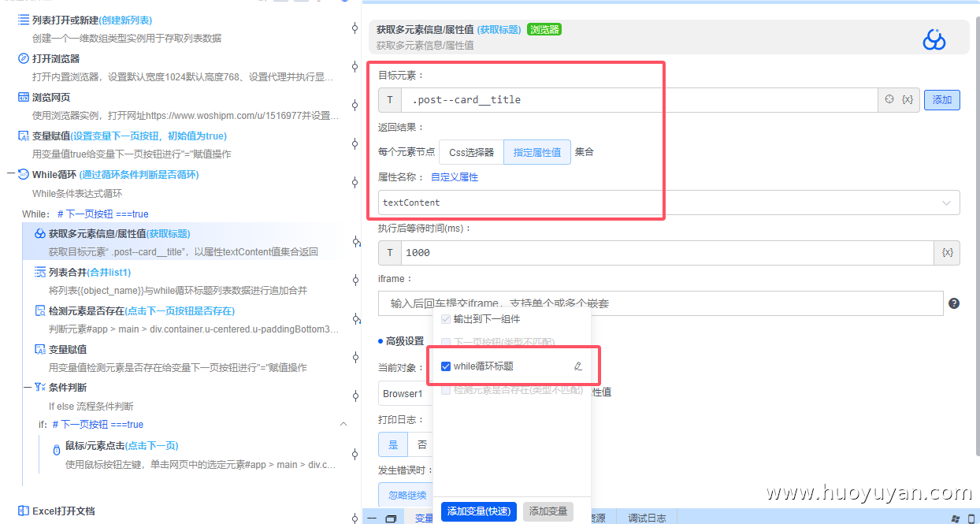
Task: Choose 忽略继续 for error handling
Action: tap(407, 495)
